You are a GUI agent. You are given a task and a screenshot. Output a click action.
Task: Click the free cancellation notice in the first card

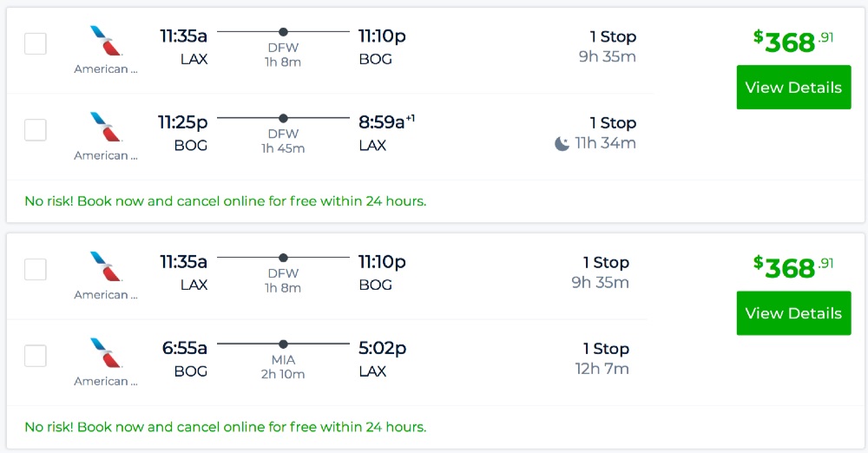pos(226,201)
